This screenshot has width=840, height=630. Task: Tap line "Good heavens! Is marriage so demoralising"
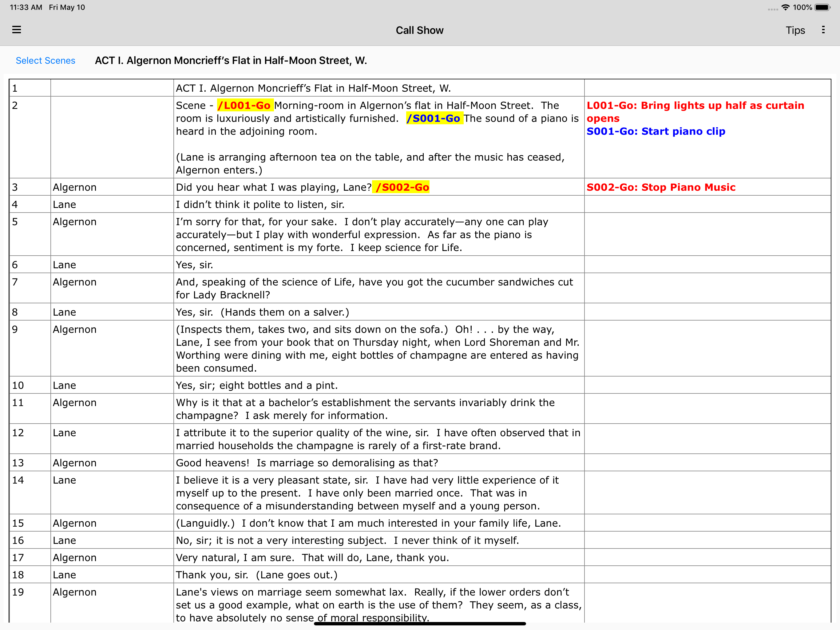(x=307, y=463)
